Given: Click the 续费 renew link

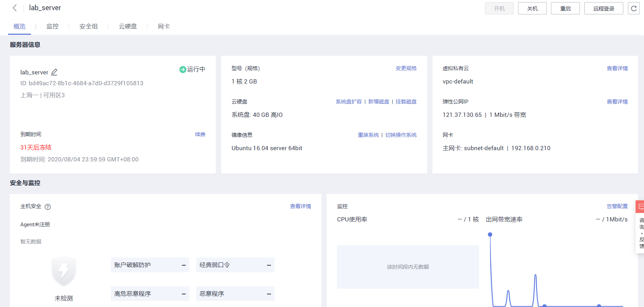Looking at the screenshot, I should [200, 134].
